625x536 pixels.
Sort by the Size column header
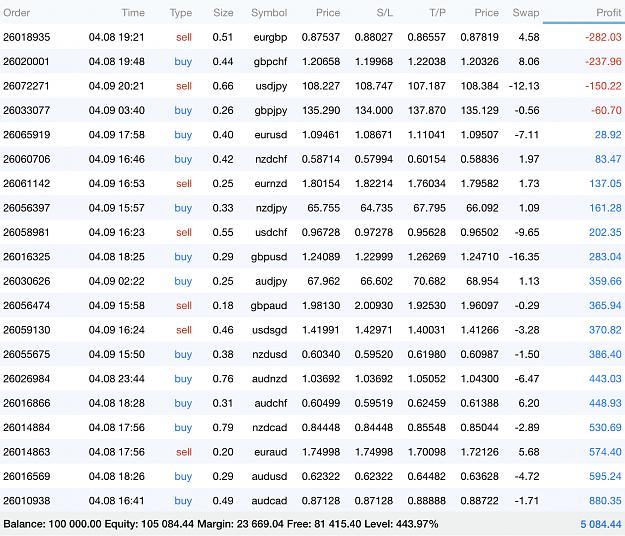click(223, 13)
